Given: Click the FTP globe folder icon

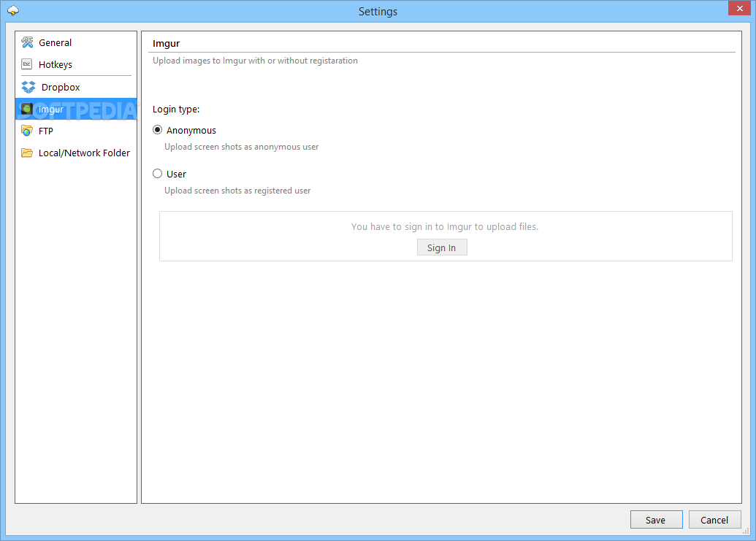Looking at the screenshot, I should [x=27, y=131].
